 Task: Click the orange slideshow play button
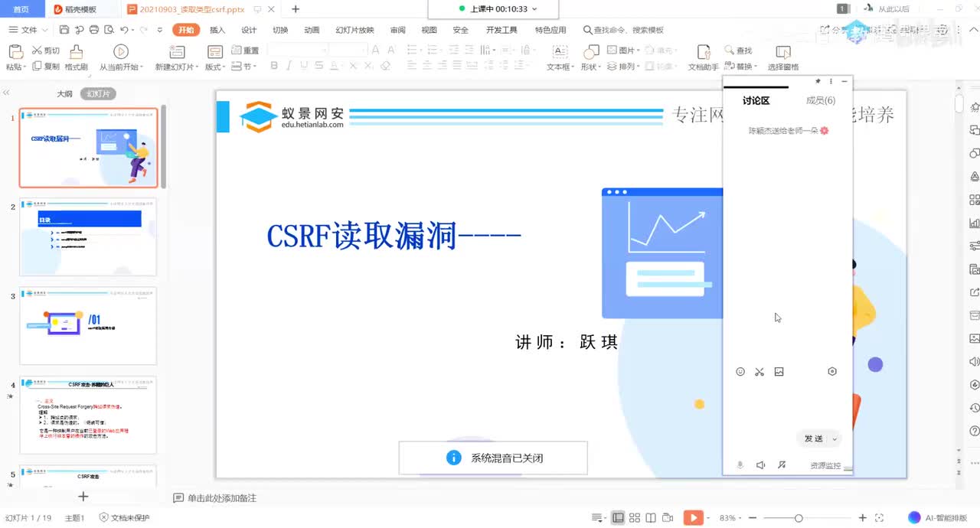point(693,518)
